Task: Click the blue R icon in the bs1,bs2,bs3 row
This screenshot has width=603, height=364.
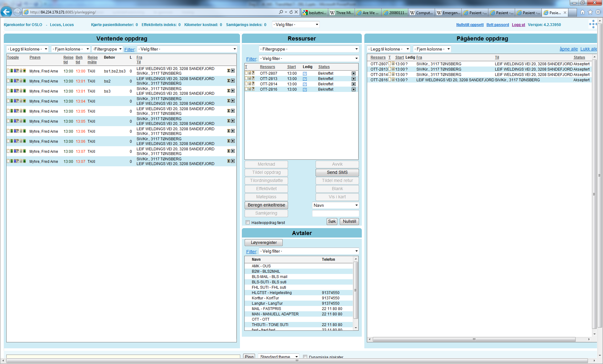Action: coord(15,71)
